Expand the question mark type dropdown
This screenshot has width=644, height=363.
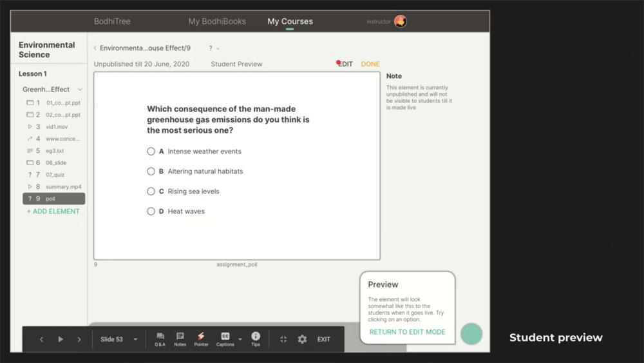tap(214, 48)
